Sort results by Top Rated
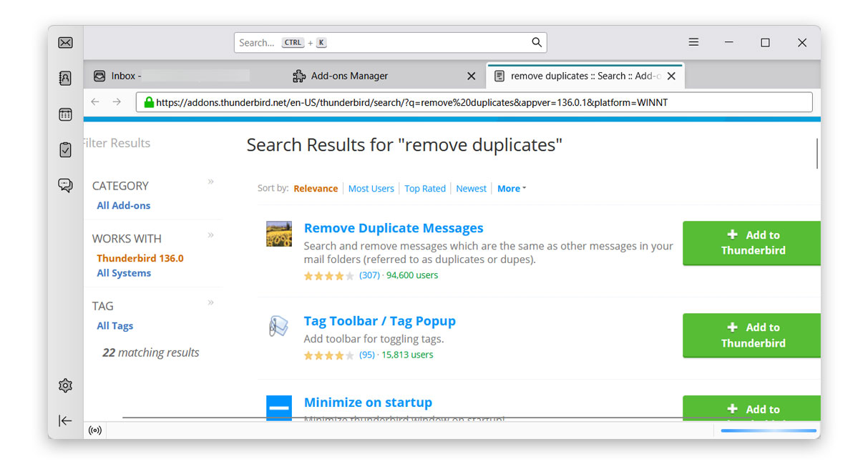 pos(424,188)
